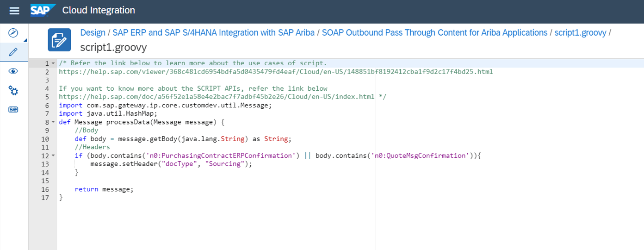Place cursor on import java.util.HashMap line
Viewport: 644px width, 250px height.
108,113
